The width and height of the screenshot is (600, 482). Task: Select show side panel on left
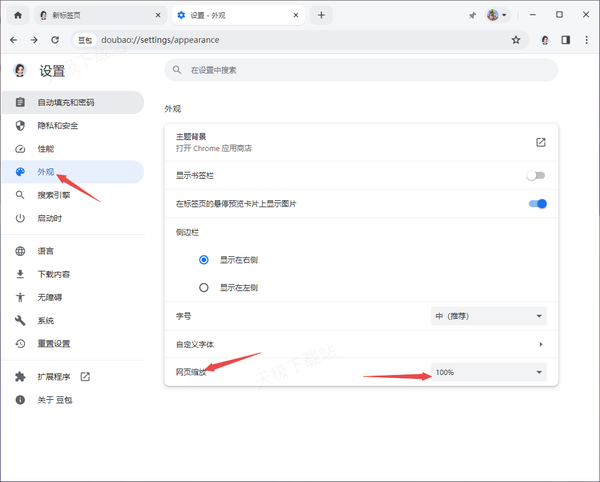pos(204,287)
